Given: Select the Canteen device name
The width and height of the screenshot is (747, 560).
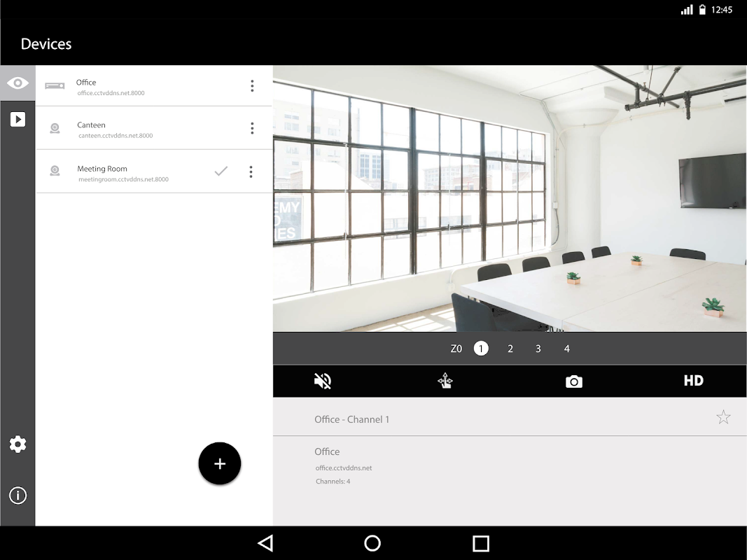Looking at the screenshot, I should [x=91, y=125].
